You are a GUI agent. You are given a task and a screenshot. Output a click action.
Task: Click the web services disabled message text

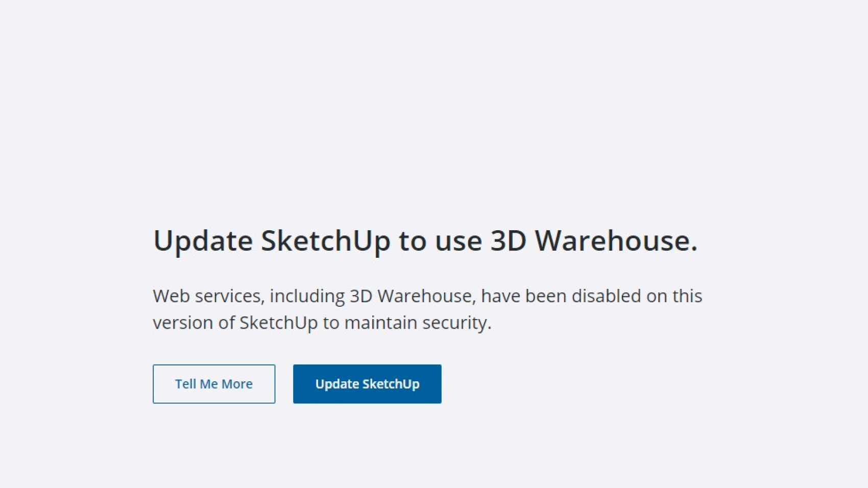point(427,309)
